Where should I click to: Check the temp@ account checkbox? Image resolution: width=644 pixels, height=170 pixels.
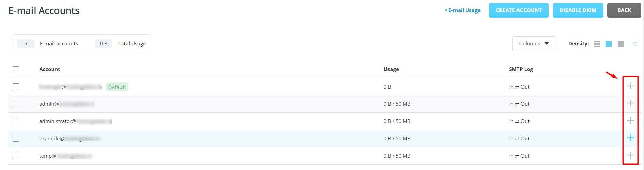16,156
